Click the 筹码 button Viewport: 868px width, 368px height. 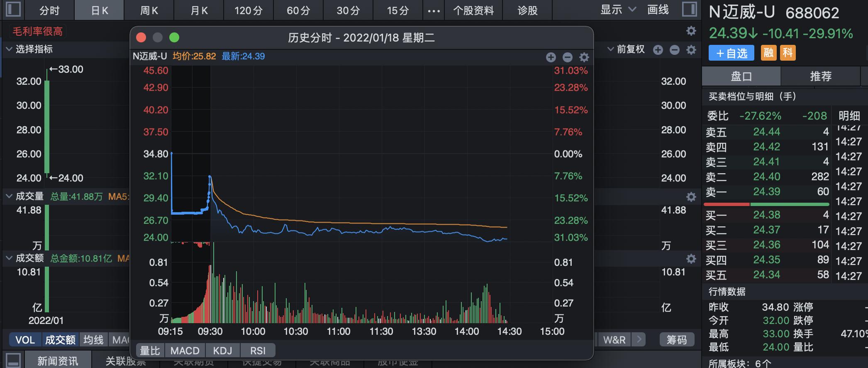[x=676, y=340]
